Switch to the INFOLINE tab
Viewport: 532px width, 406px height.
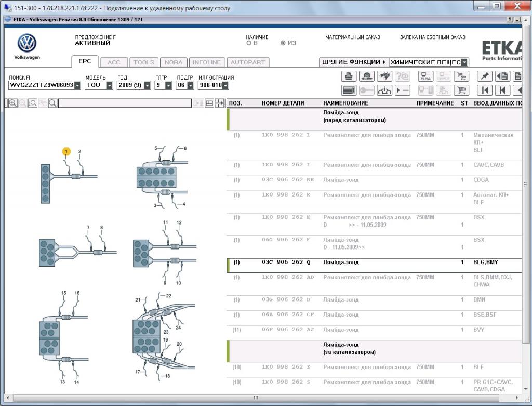[207, 62]
